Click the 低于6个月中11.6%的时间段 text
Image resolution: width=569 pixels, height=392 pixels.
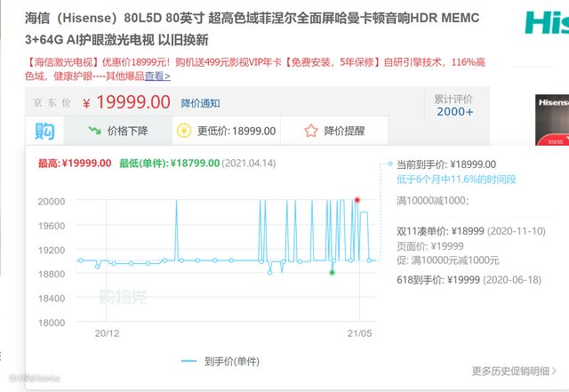click(456, 180)
